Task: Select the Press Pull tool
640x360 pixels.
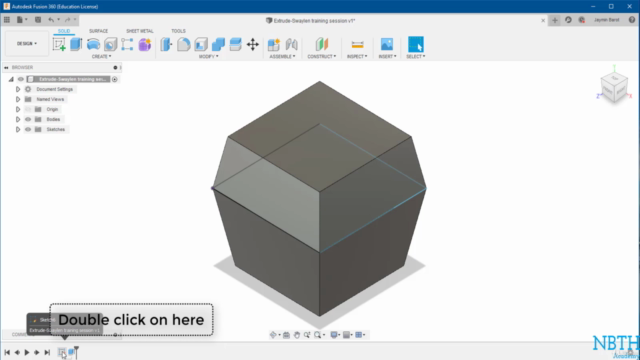Action: coord(166,44)
